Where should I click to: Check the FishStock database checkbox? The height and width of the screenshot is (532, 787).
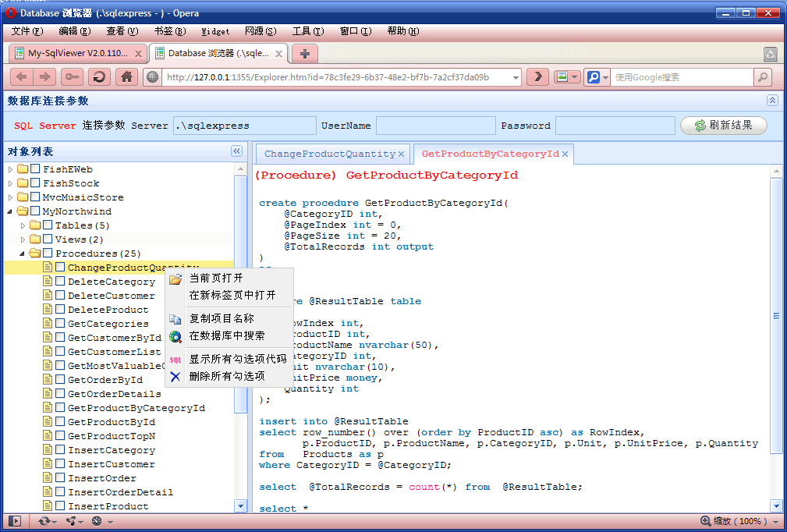coord(35,183)
